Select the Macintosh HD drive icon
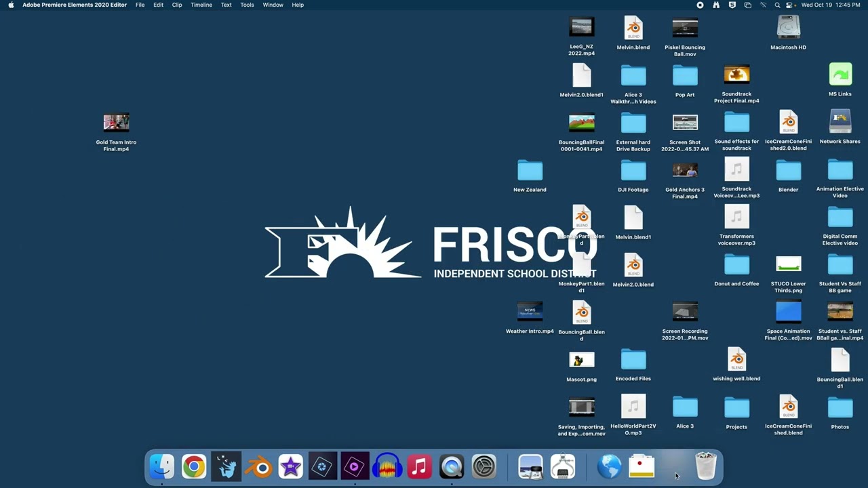The width and height of the screenshot is (868, 488). [x=788, y=28]
